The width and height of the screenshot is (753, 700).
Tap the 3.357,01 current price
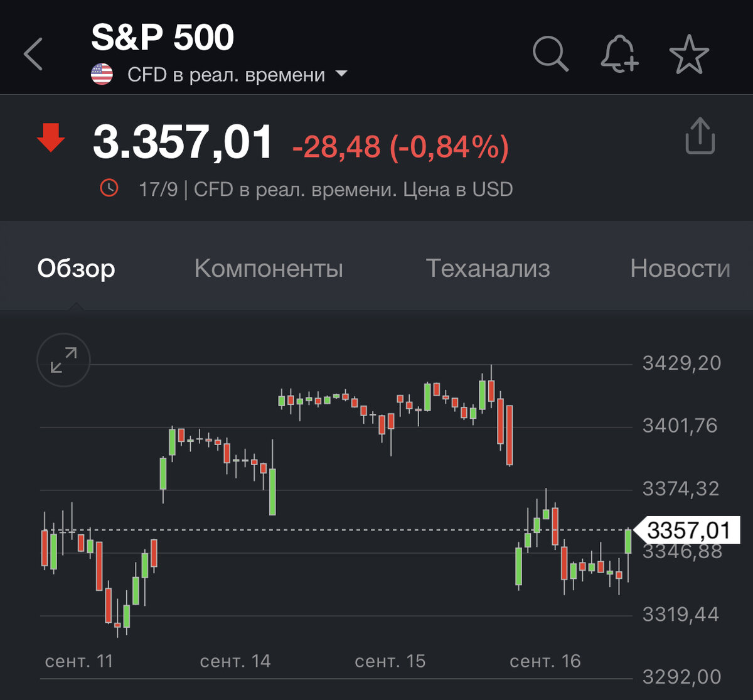[183, 142]
